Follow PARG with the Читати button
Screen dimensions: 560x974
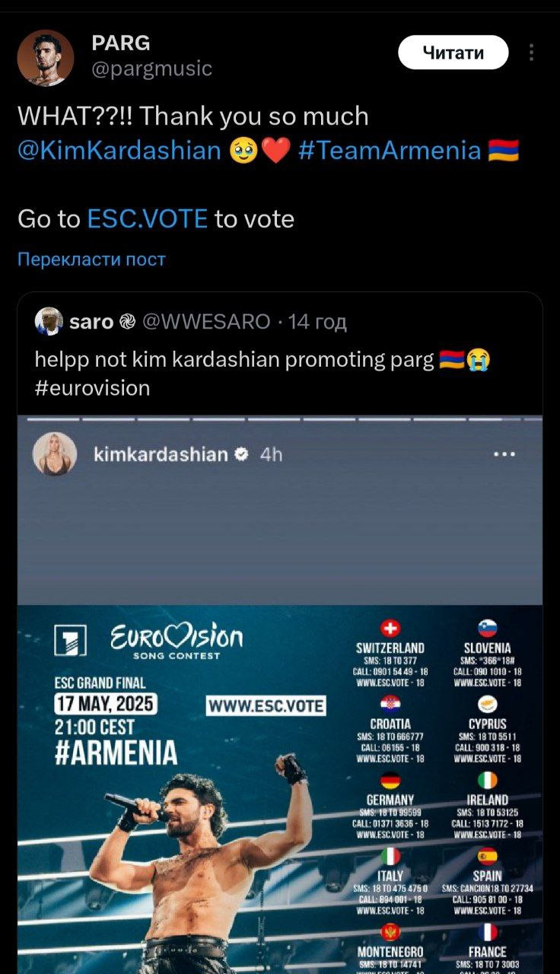coord(453,53)
